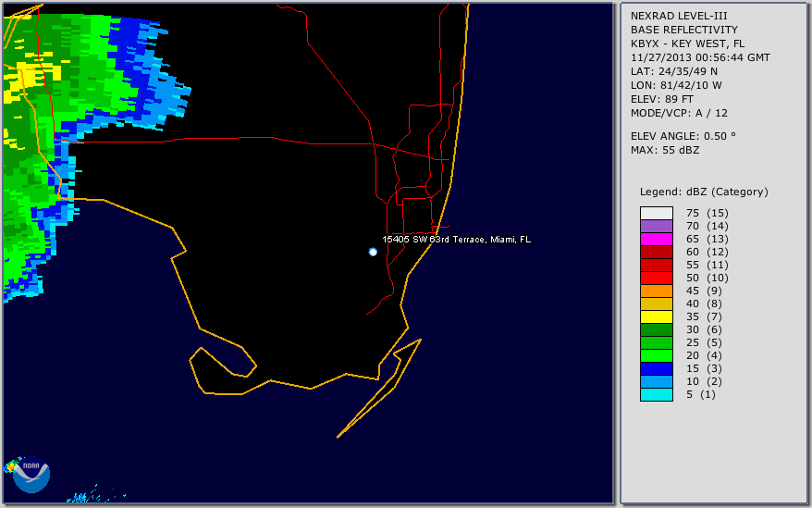Click the 65 dBZ magenta legend swatch
Viewport: 812px width, 508px height.
point(656,239)
